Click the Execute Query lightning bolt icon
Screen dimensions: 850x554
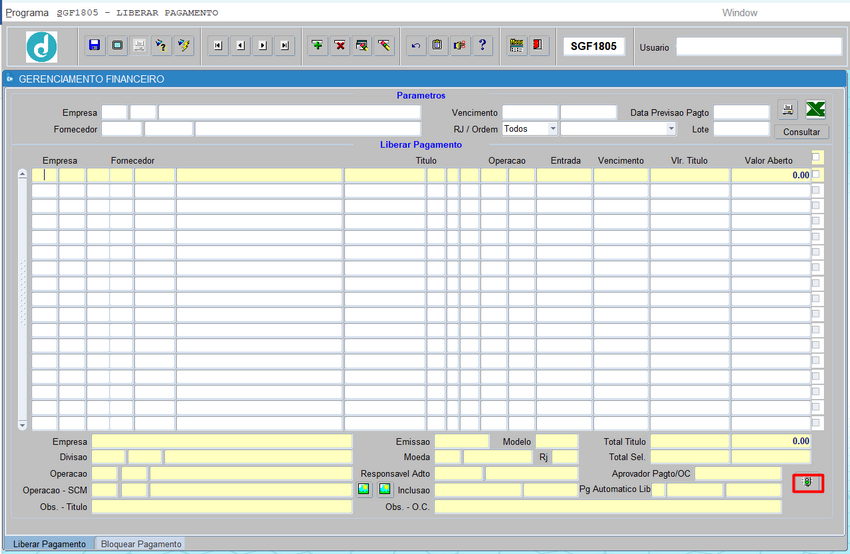pyautogui.click(x=184, y=46)
